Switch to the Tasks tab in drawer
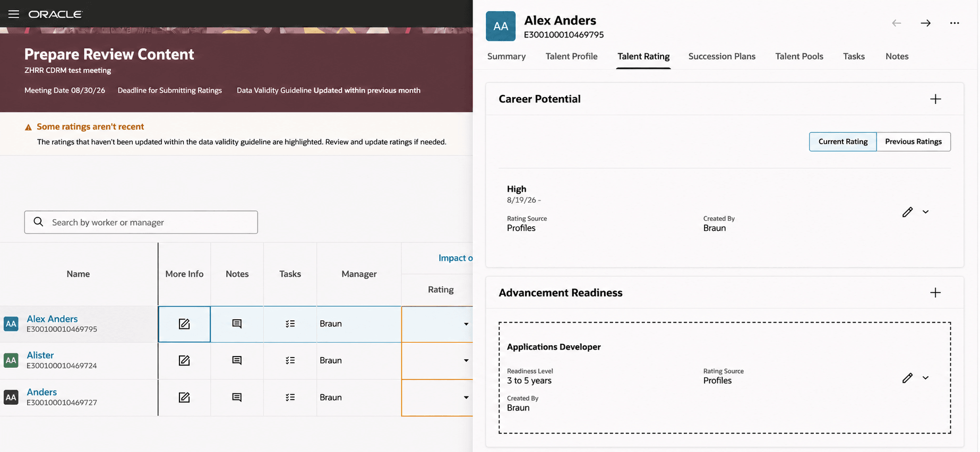The width and height of the screenshot is (980, 452). (x=854, y=56)
